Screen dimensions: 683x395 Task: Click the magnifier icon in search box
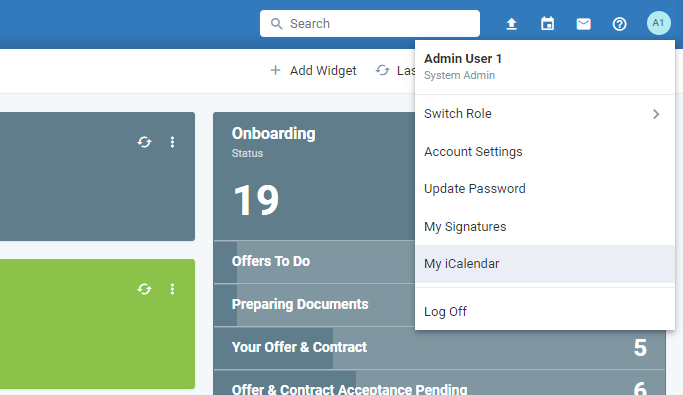(277, 24)
